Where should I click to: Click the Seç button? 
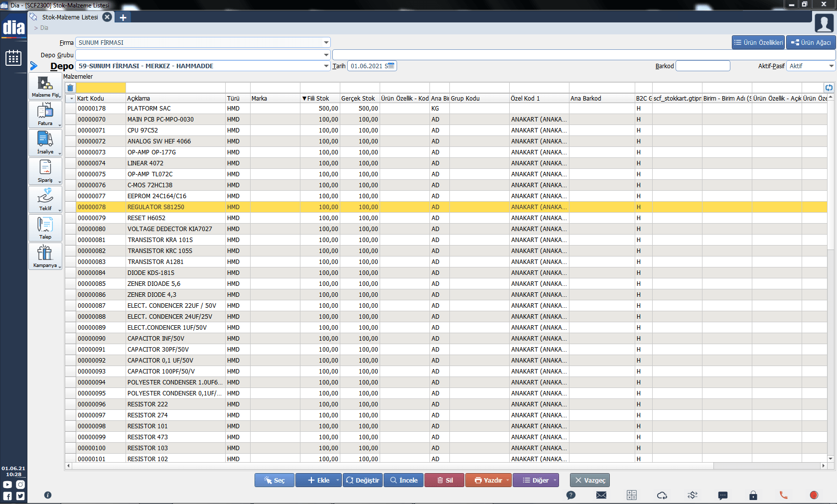[275, 480]
